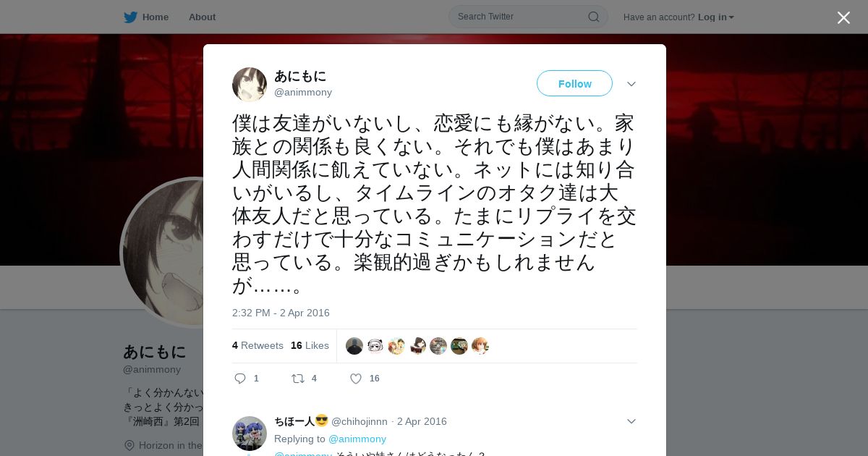Screen dimensions: 868x456
Task: Open the tweet timestamp 2:32 PM link
Action: coord(281,313)
